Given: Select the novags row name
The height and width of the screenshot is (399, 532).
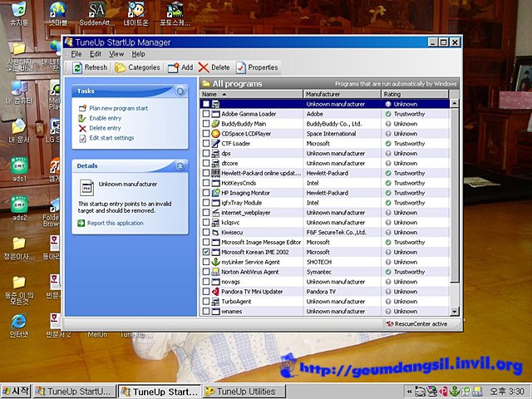Looking at the screenshot, I should pyautogui.click(x=230, y=282).
